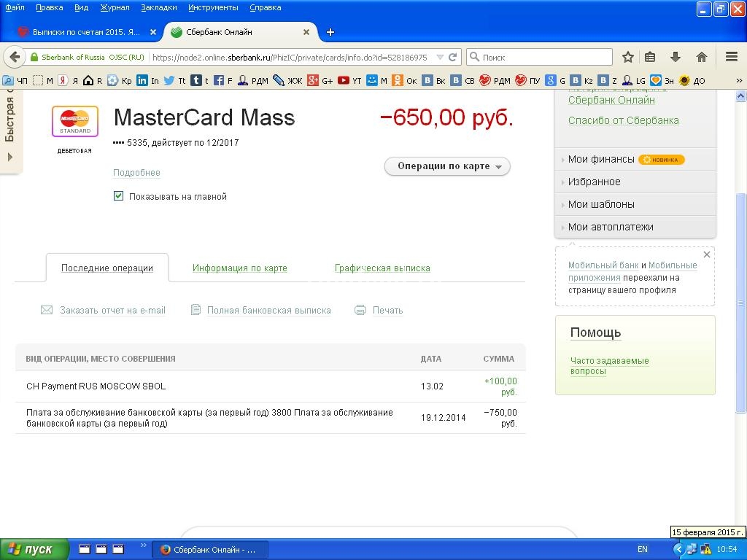Reload the page with refresh icon

(x=452, y=57)
